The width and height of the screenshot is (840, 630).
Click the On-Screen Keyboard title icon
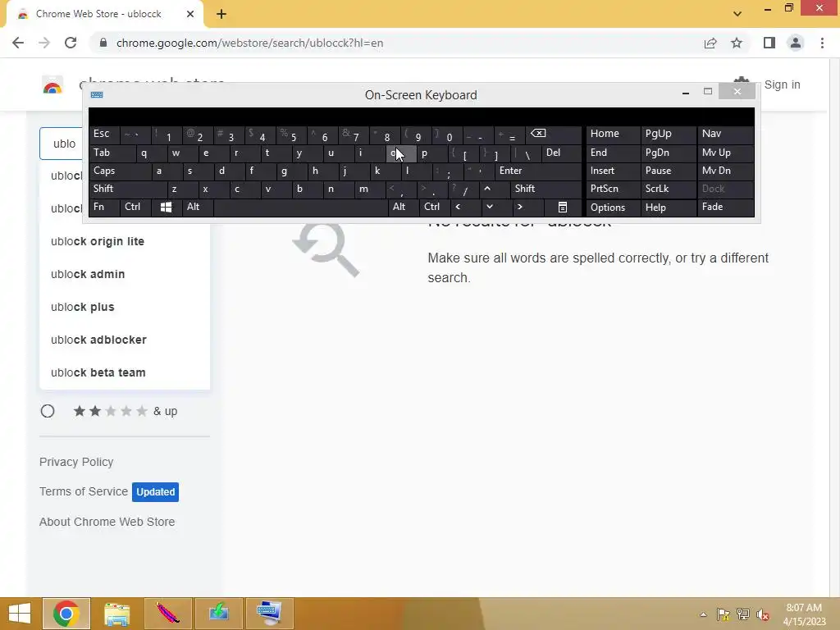pos(97,95)
